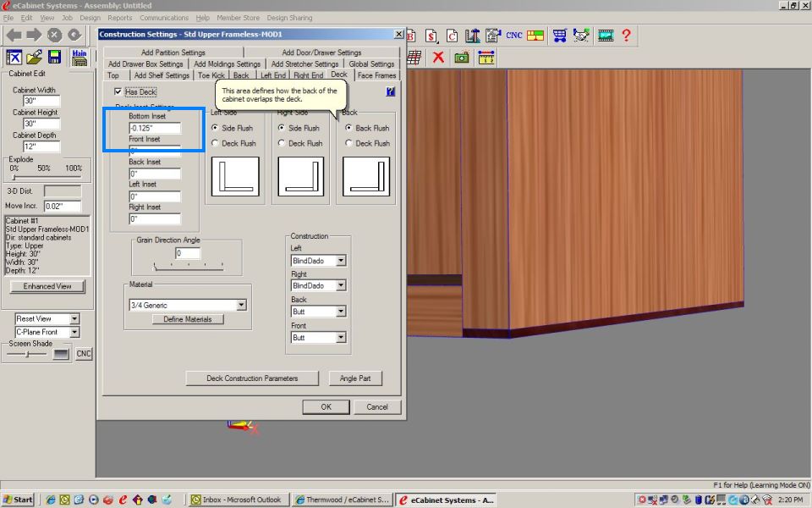Select Right Side 'Side Flush' radio button
This screenshot has width=812, height=508.
(x=281, y=128)
